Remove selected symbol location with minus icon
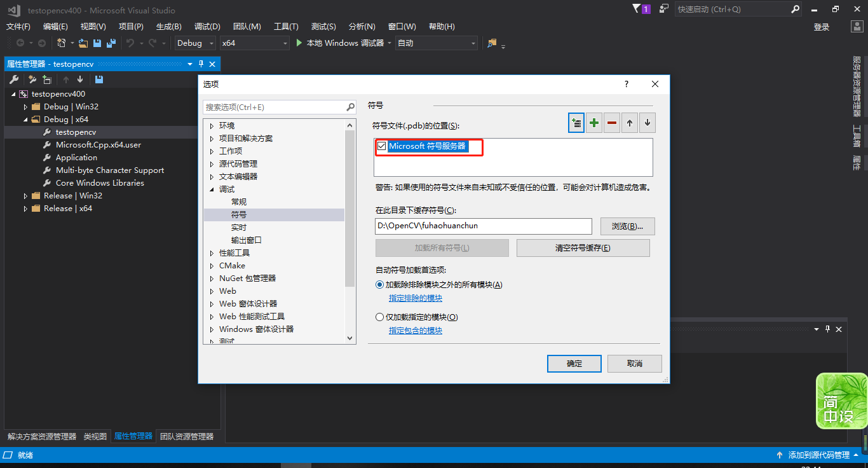The width and height of the screenshot is (868, 468). 611,122
